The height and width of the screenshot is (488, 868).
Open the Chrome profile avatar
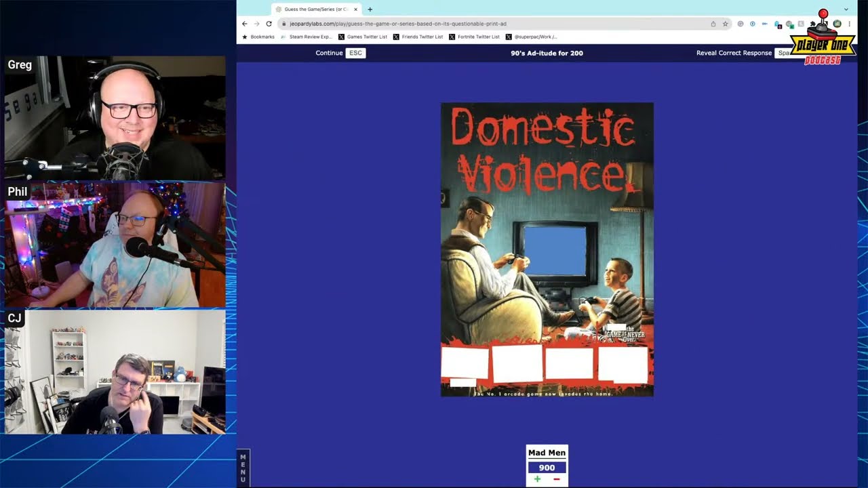[837, 24]
